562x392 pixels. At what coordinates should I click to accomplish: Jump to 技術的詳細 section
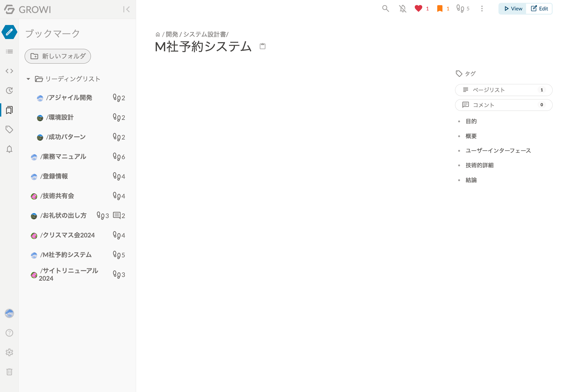pos(479,165)
